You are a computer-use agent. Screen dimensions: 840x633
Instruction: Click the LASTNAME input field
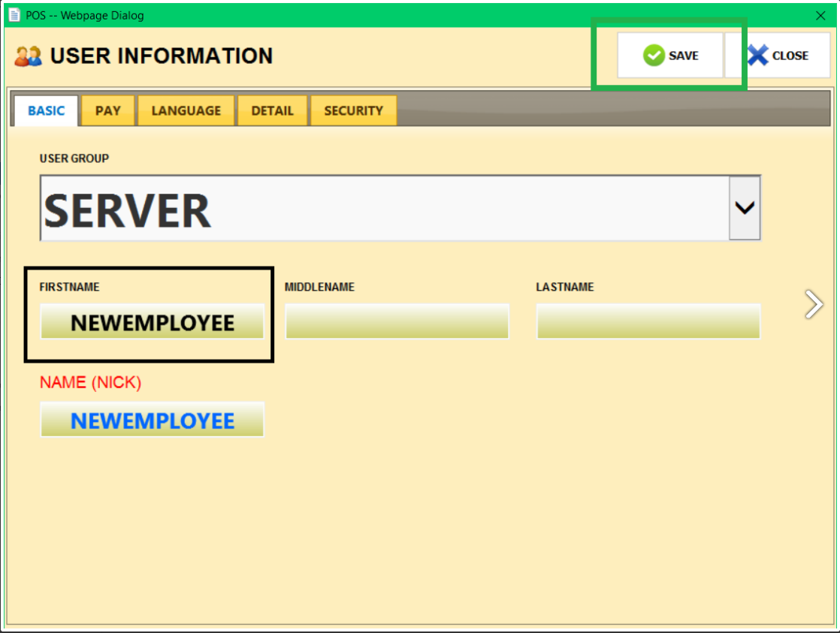[648, 321]
